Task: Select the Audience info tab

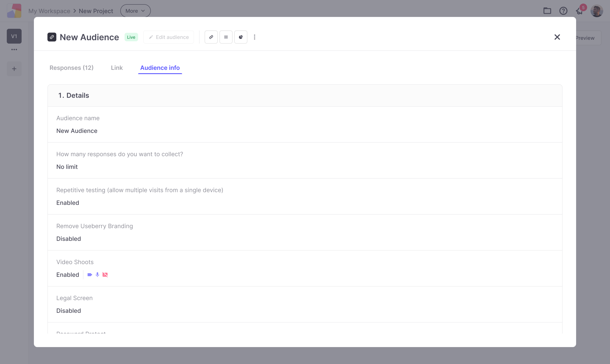Action: pyautogui.click(x=160, y=68)
